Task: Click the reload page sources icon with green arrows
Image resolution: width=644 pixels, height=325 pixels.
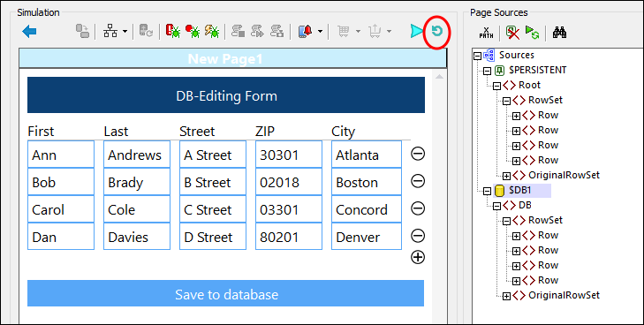Action: (533, 33)
